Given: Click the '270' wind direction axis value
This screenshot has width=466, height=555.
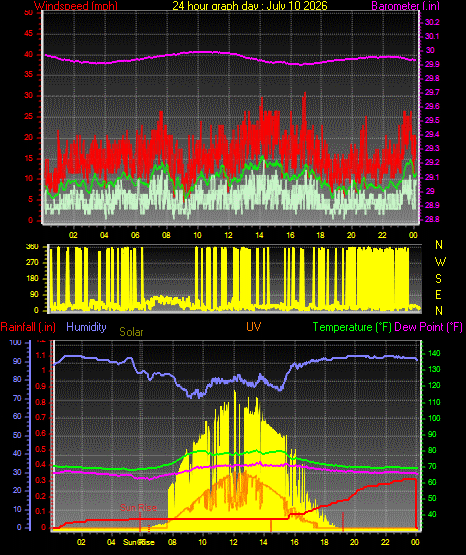Looking at the screenshot, I should click(x=32, y=263).
